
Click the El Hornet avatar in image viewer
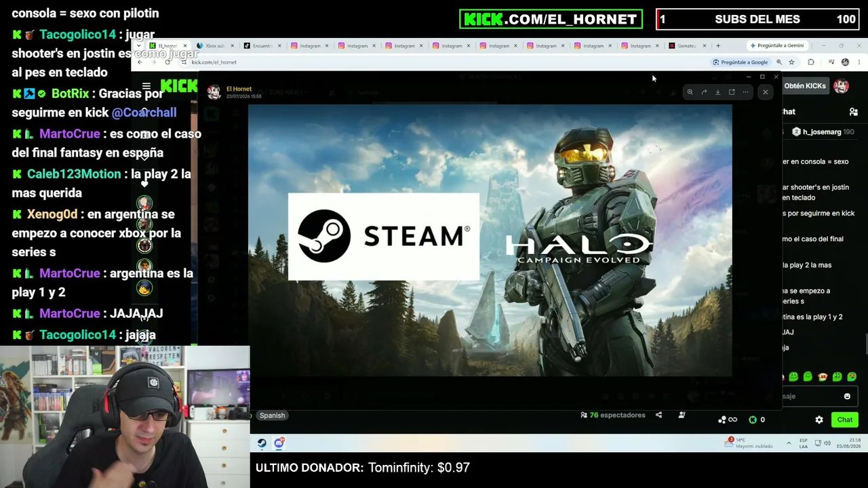tap(214, 92)
